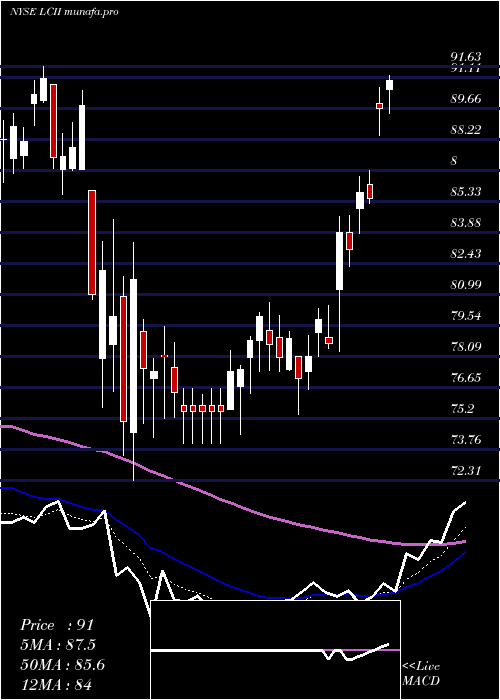Viewport: 500px width, 700px height.
Task: Click the MACD inset chart box
Action: coord(275,650)
